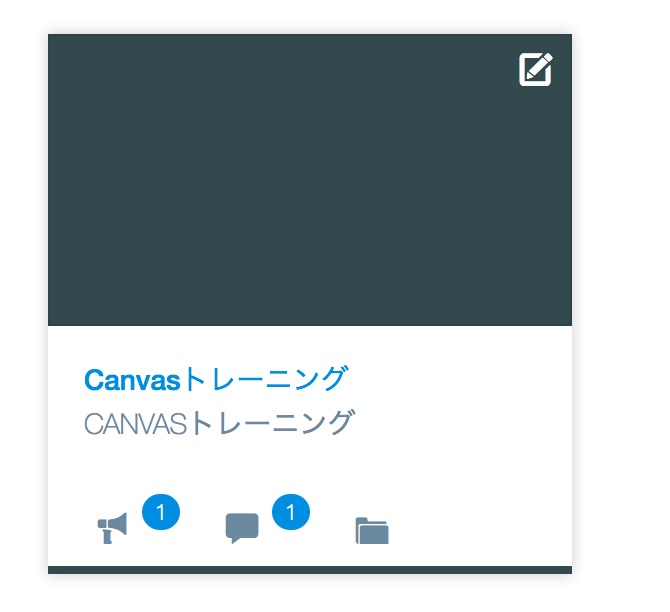Viewport: 670px width, 612px height.
Task: Click the gray CANVASトレーニング subtitle text
Action: click(219, 424)
